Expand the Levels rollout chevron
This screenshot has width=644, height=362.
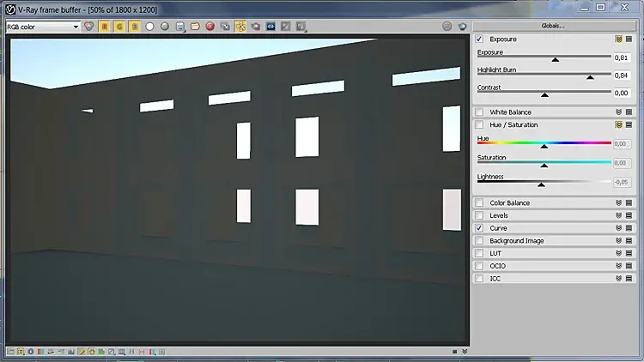click(x=619, y=215)
